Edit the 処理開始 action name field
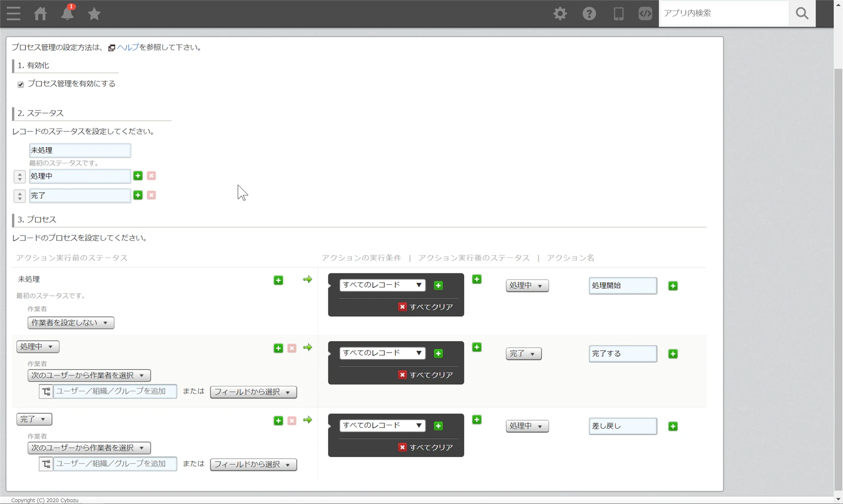 coord(623,286)
